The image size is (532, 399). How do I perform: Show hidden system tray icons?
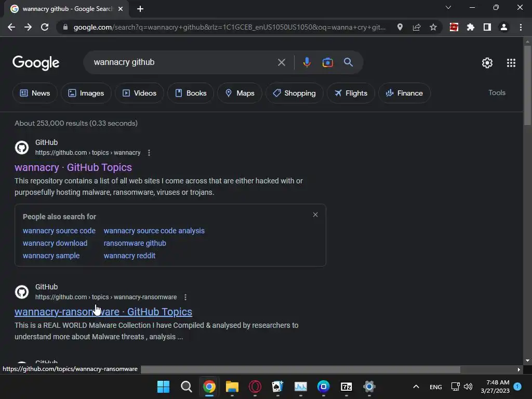(x=416, y=387)
